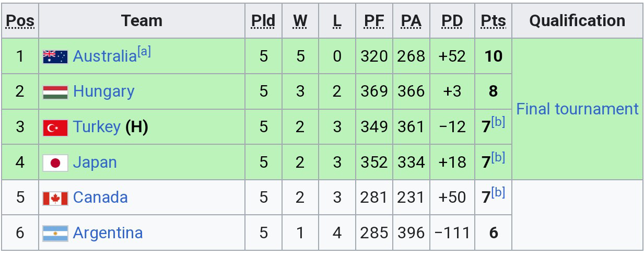The width and height of the screenshot is (644, 255).
Task: Click the Argentina flag icon
Action: point(55,233)
